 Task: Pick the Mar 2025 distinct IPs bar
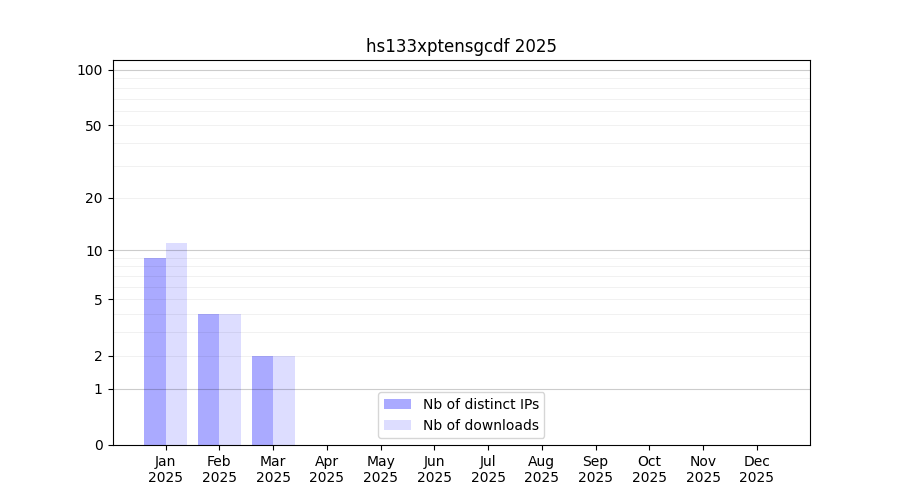pos(262,400)
